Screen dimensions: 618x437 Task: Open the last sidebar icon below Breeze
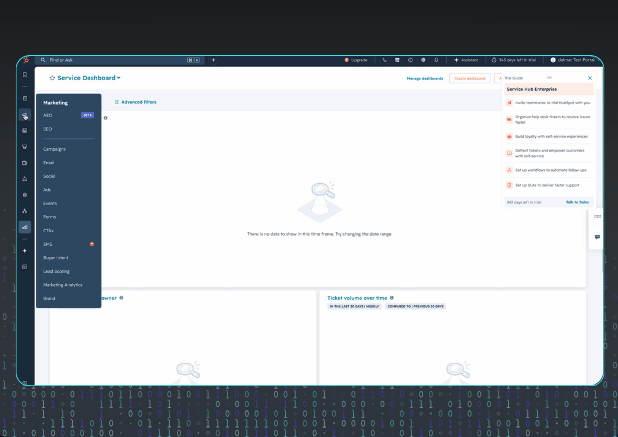25,267
